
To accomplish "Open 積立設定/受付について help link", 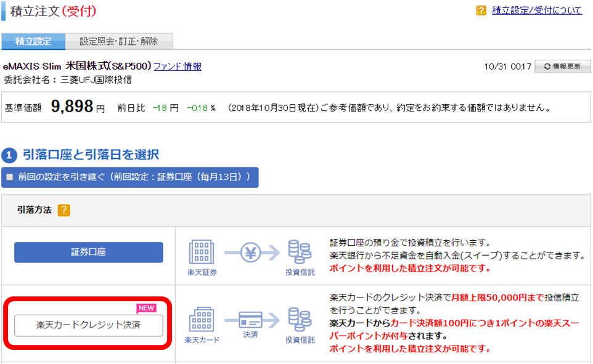I will [537, 10].
